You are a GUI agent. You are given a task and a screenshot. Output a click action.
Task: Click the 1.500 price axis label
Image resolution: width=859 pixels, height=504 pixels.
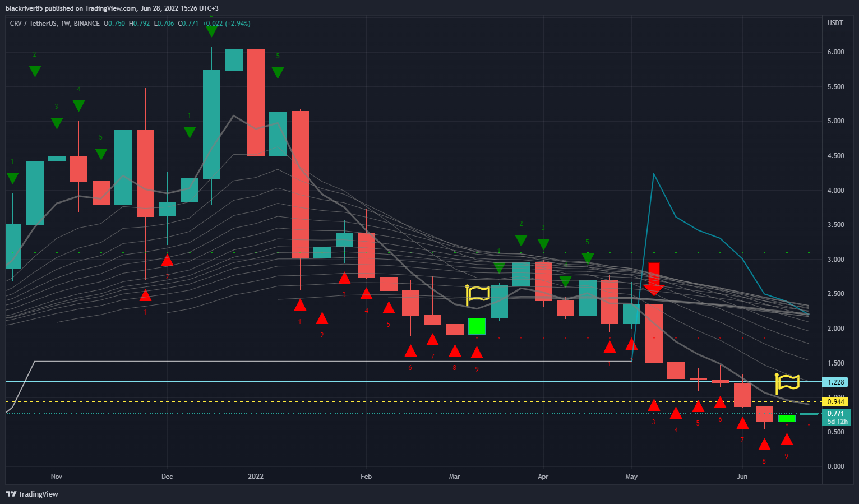[835, 363]
